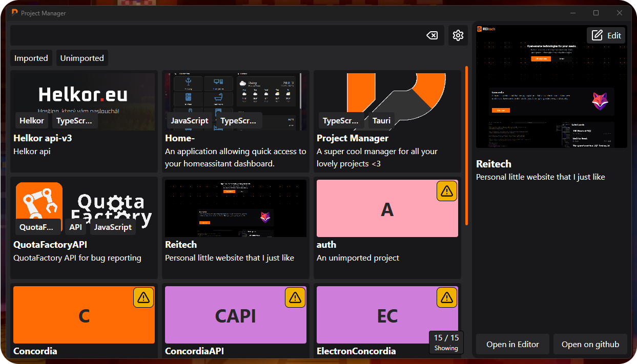Click the warning icon on the Concordia card
Viewport: 637px width, 364px height.
(x=143, y=297)
